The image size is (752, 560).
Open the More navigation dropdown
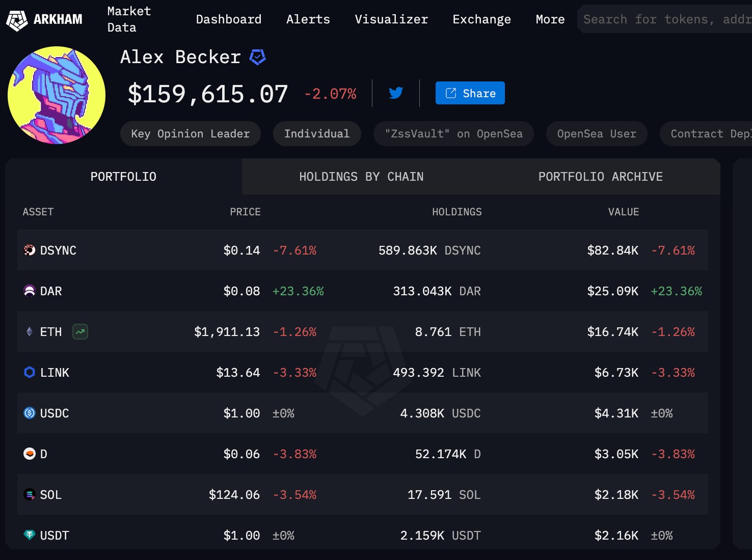point(550,19)
